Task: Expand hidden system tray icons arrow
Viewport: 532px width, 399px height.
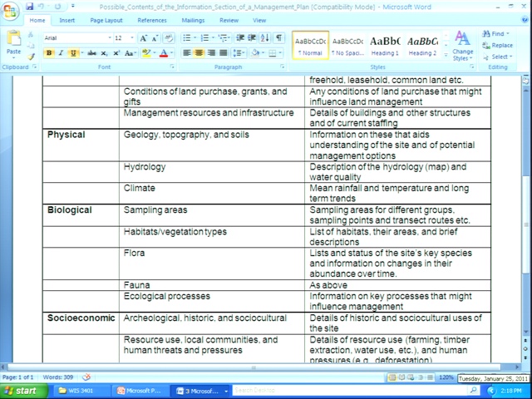Action: click(491, 391)
